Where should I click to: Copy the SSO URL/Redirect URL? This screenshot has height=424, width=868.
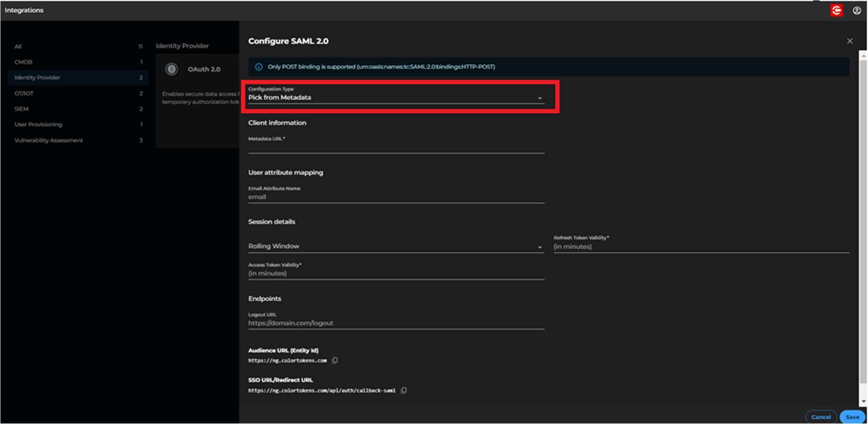coord(403,390)
